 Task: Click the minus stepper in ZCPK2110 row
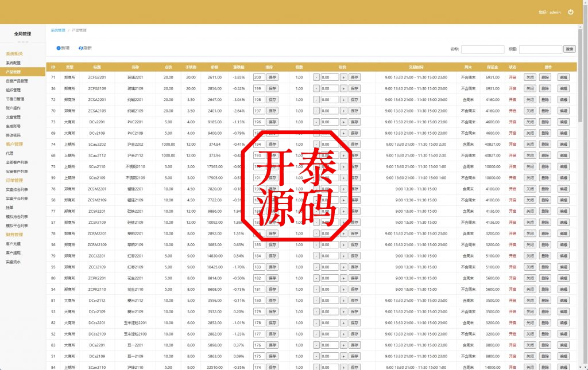pos(316,289)
